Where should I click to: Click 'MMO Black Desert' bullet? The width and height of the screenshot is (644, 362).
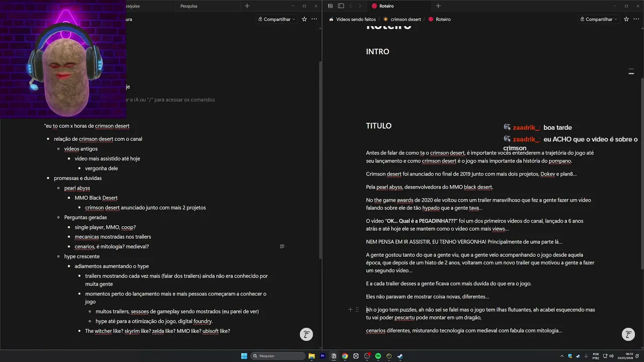point(96,198)
